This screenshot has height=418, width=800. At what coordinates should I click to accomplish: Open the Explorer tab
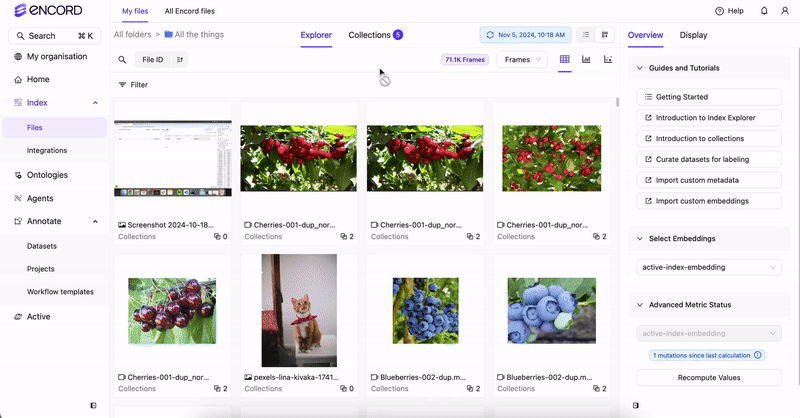(x=316, y=35)
